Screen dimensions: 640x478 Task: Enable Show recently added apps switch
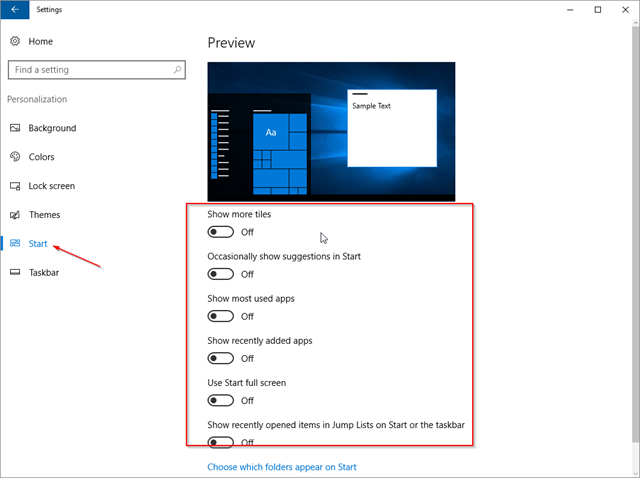[220, 358]
